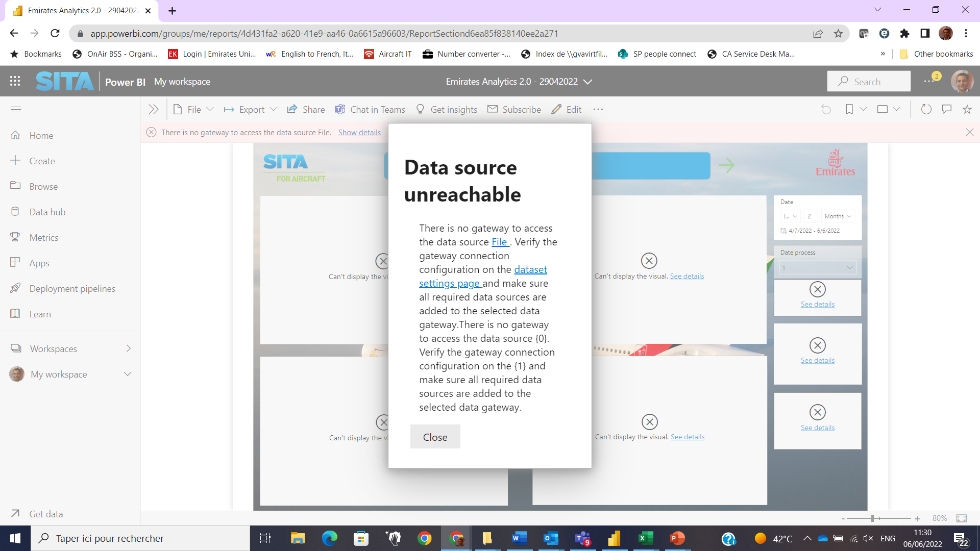
Task: Dismiss the gateway error banner
Action: [x=970, y=132]
